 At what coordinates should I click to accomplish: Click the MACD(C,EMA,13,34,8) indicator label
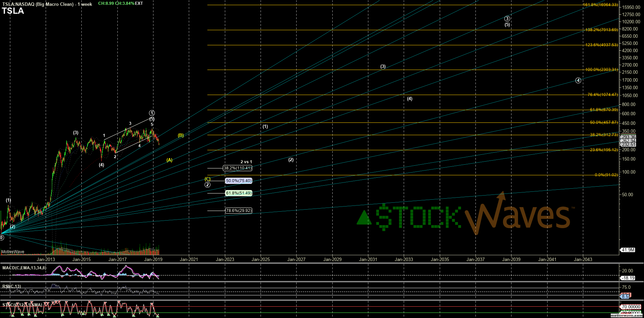[24, 268]
